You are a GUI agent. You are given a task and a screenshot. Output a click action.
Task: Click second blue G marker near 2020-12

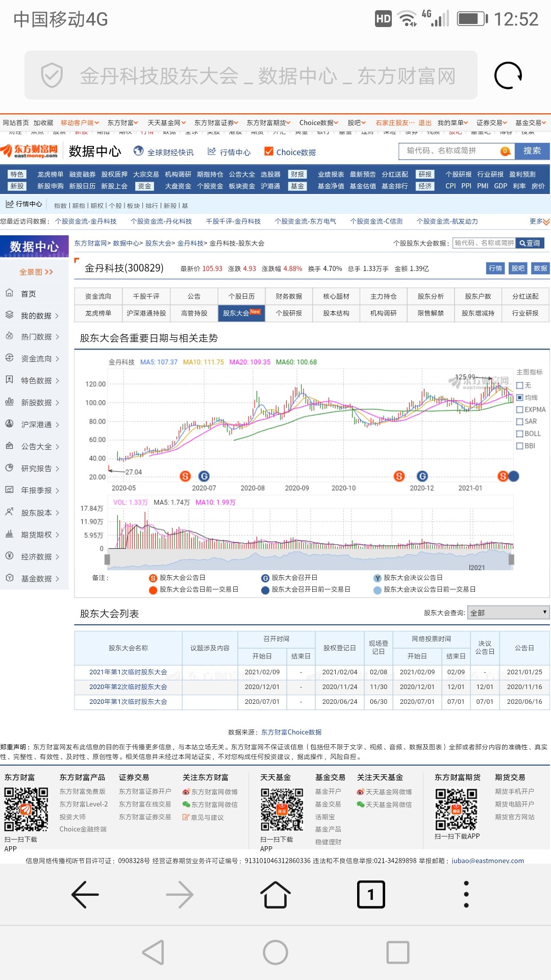click(422, 476)
